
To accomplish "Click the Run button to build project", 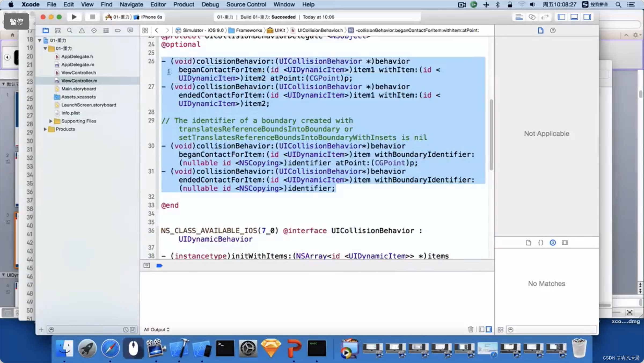I will (74, 17).
